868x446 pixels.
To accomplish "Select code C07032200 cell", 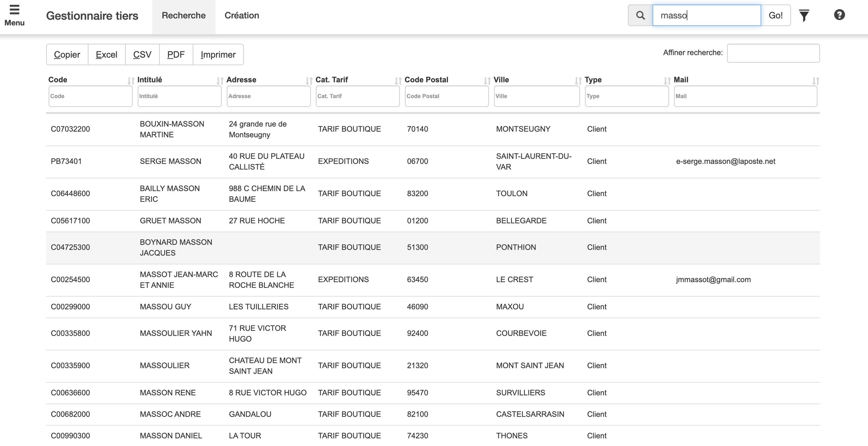I will (70, 129).
